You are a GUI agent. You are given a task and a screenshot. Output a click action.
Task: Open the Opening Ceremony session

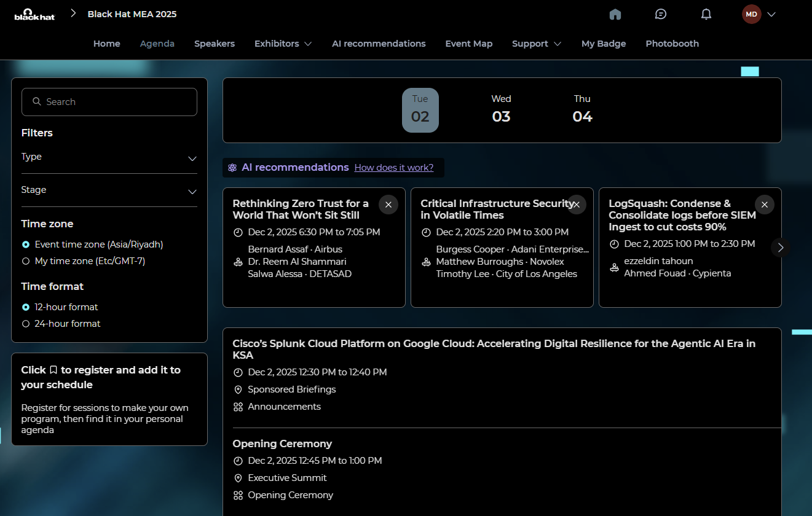point(282,444)
